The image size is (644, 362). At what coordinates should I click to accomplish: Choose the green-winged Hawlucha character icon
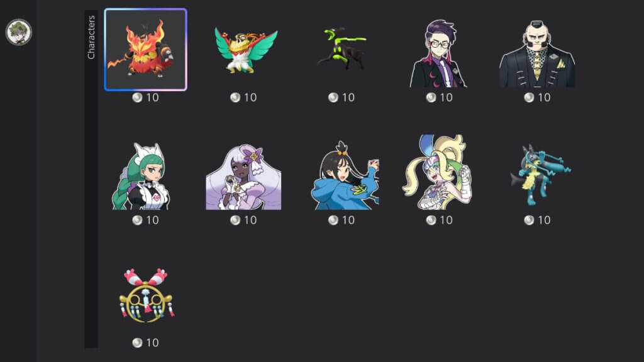[x=246, y=50]
